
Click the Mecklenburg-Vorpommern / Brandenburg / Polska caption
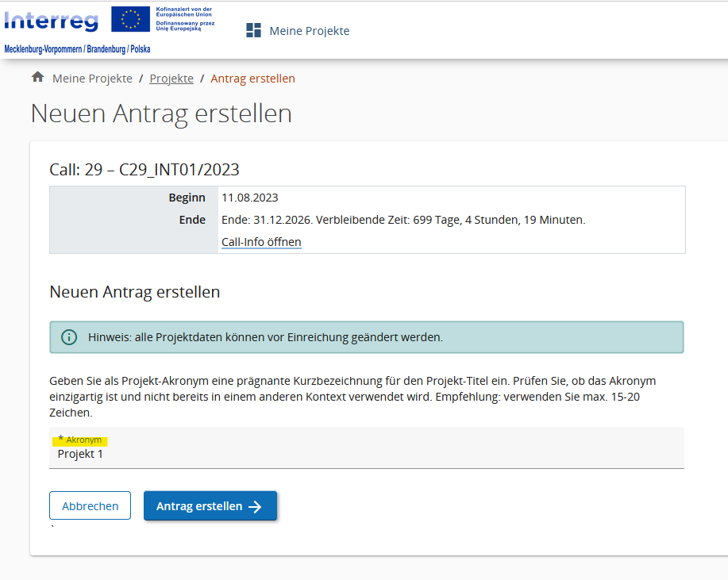(x=77, y=49)
